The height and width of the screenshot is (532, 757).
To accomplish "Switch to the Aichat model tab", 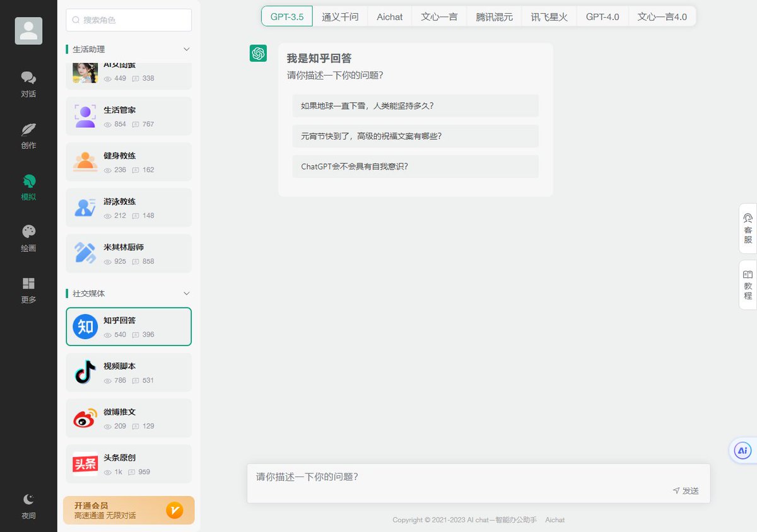I will [x=390, y=17].
